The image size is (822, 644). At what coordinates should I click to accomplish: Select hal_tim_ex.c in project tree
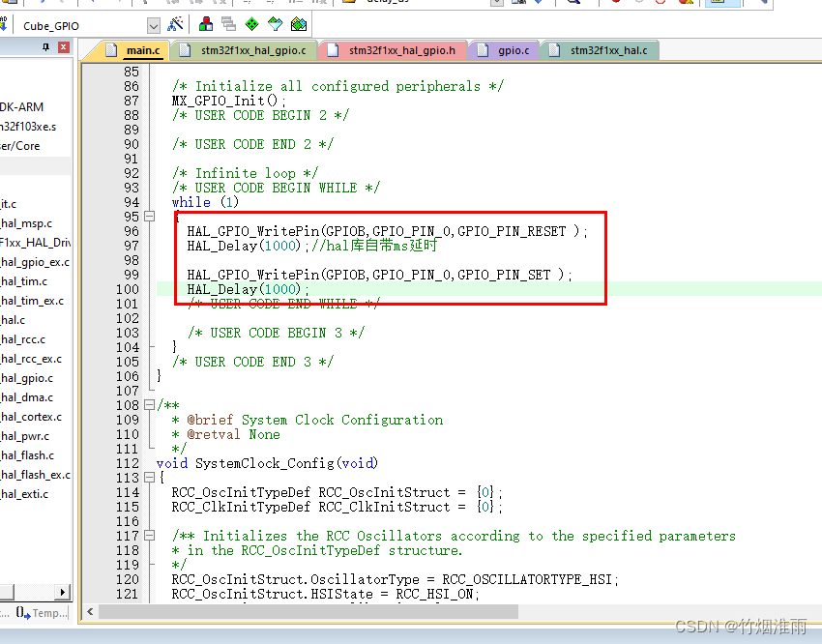tap(33, 301)
